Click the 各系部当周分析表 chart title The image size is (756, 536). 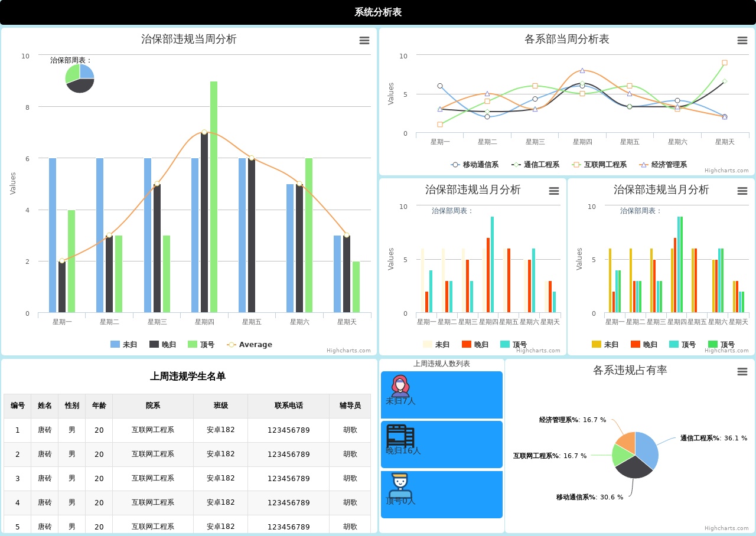[x=567, y=40]
